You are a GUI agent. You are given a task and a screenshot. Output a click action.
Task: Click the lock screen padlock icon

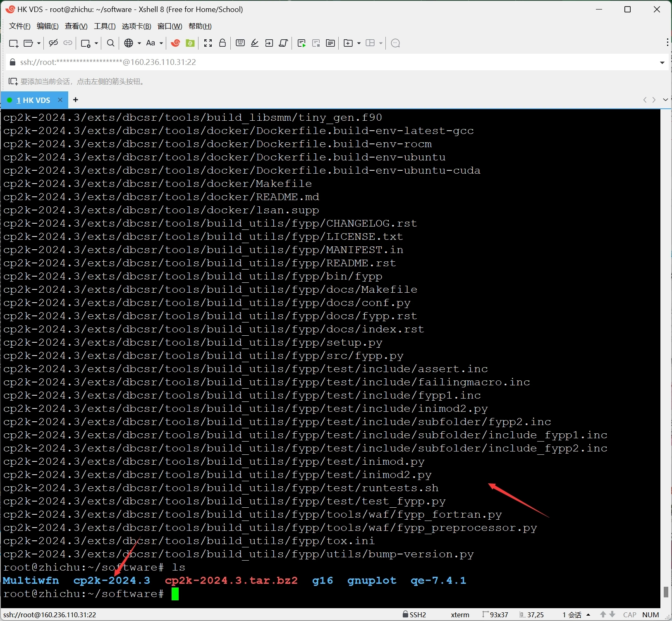(x=222, y=43)
